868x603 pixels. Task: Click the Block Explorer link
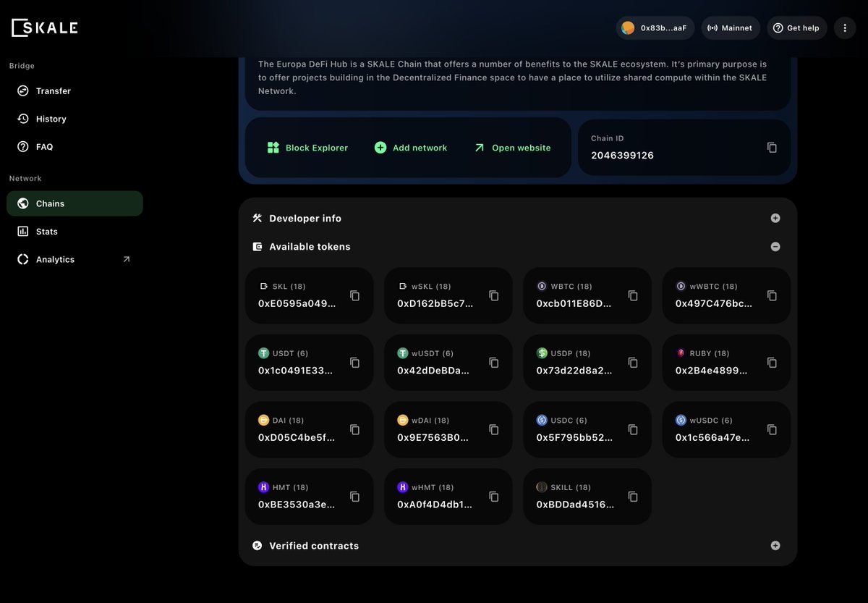(x=307, y=148)
